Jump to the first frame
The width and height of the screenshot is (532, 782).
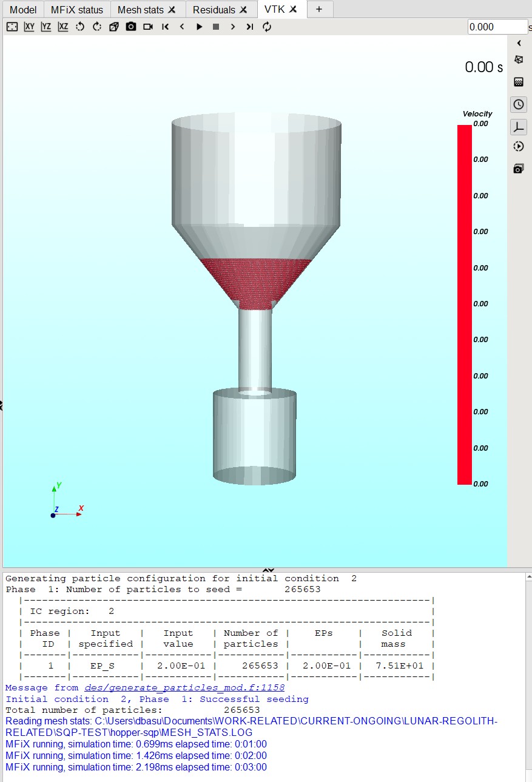165,27
